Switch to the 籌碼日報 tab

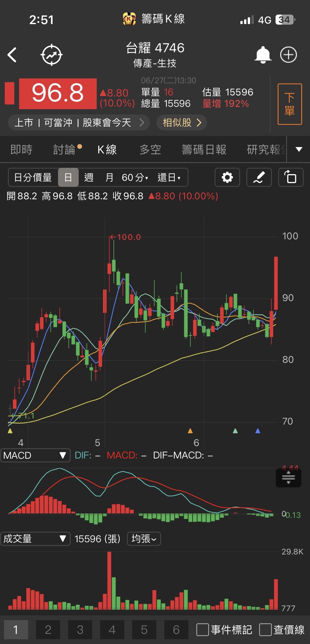[204, 149]
